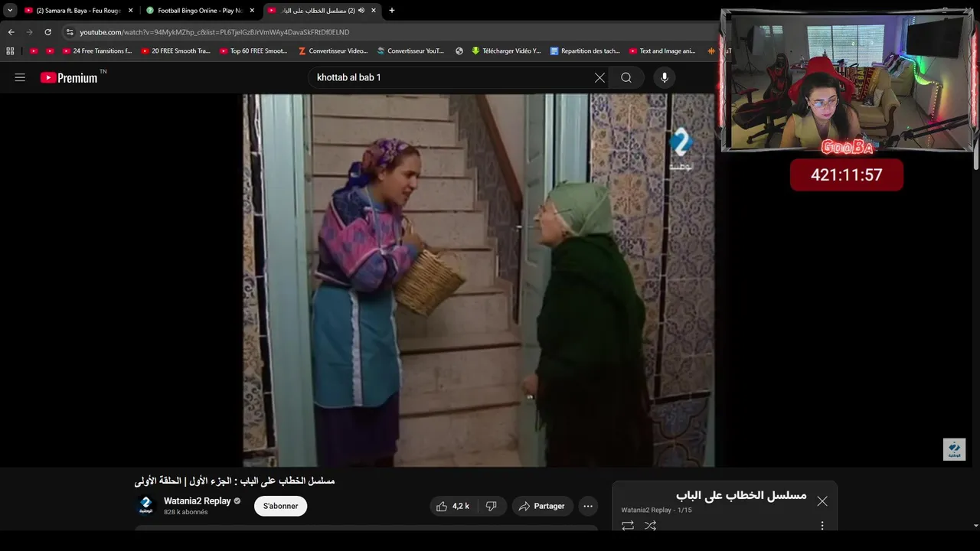This screenshot has height=551, width=980.
Task: Click the video player to pause
Action: [479, 280]
